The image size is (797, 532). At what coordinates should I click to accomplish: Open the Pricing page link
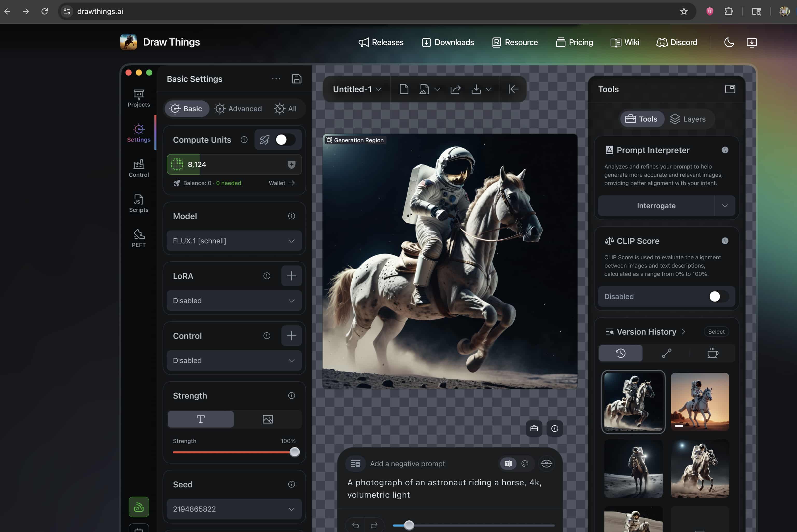(x=574, y=43)
